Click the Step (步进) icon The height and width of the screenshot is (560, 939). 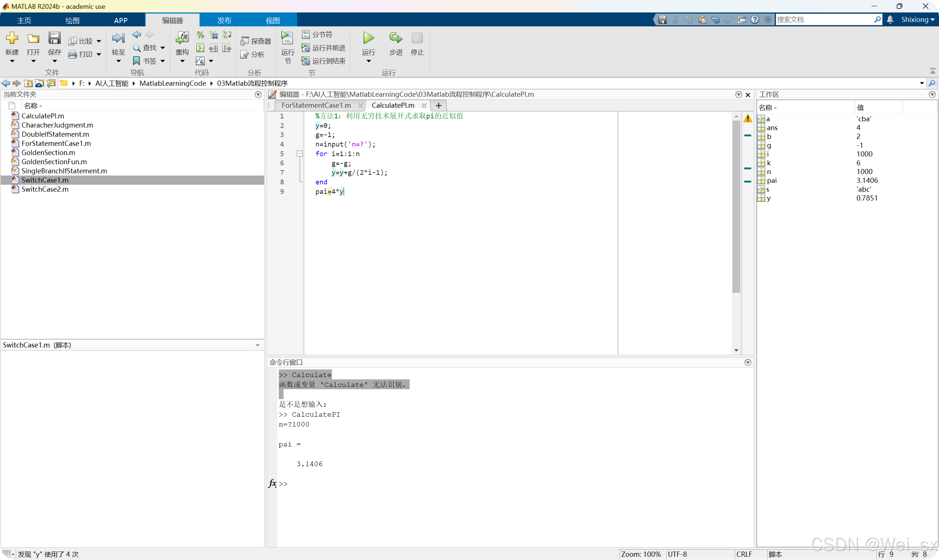coord(395,38)
